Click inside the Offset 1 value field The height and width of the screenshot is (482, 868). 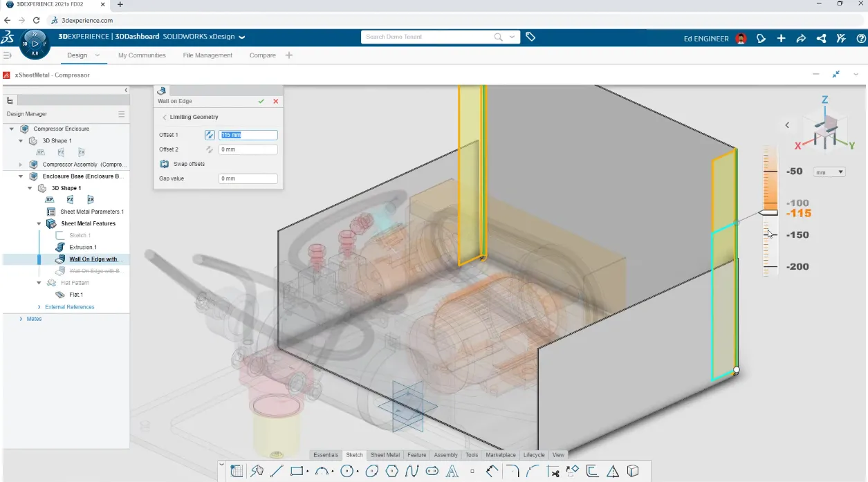247,134
